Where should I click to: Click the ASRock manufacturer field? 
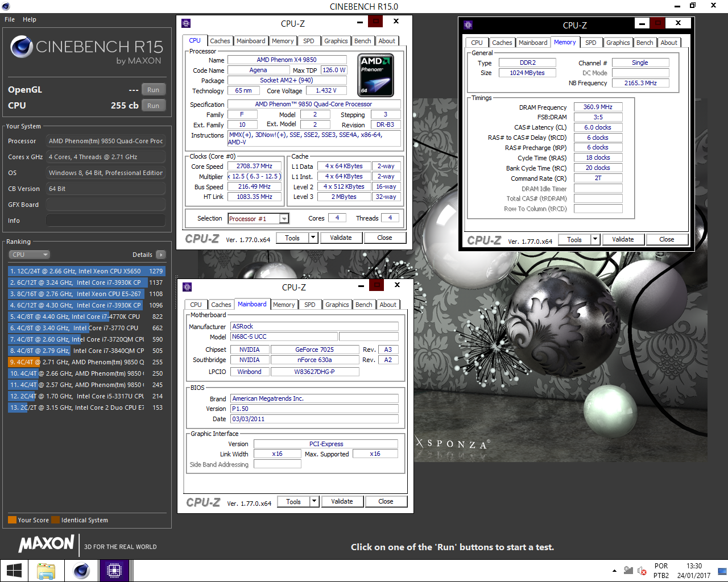click(315, 326)
